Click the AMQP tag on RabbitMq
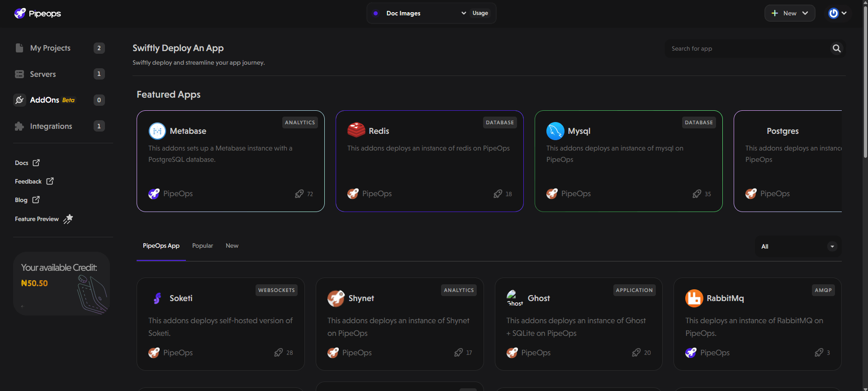This screenshot has height=391, width=868. (x=823, y=290)
